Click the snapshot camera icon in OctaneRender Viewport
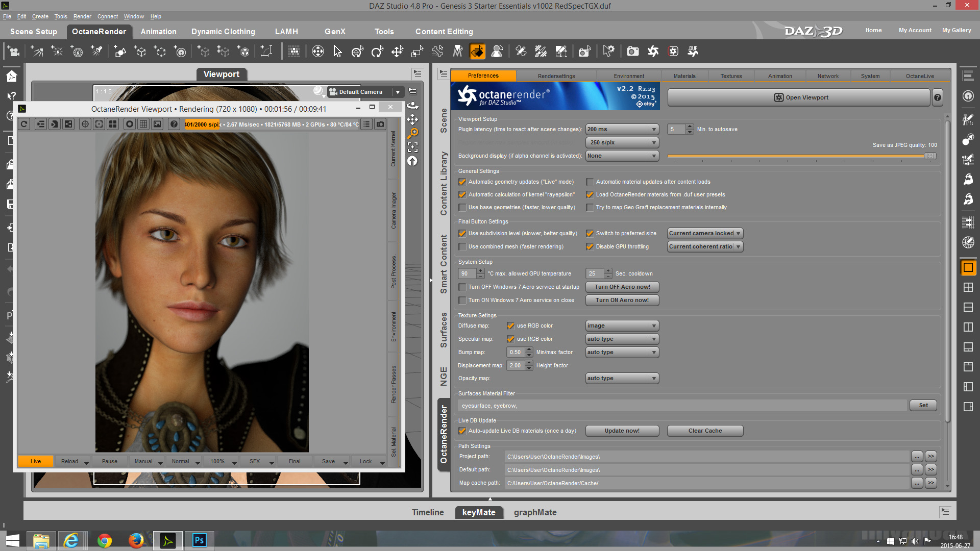 pyautogui.click(x=380, y=124)
